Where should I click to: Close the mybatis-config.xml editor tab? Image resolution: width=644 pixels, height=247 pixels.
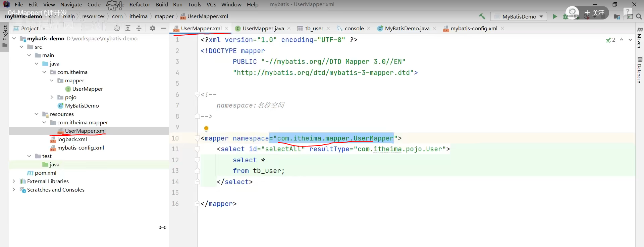pos(502,28)
